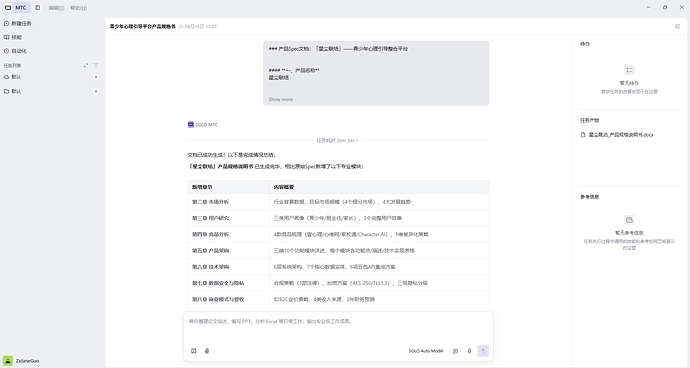The height and width of the screenshot is (368, 690).
Task: Click the 自动化 clock icon in sidebar
Action: tap(6, 51)
